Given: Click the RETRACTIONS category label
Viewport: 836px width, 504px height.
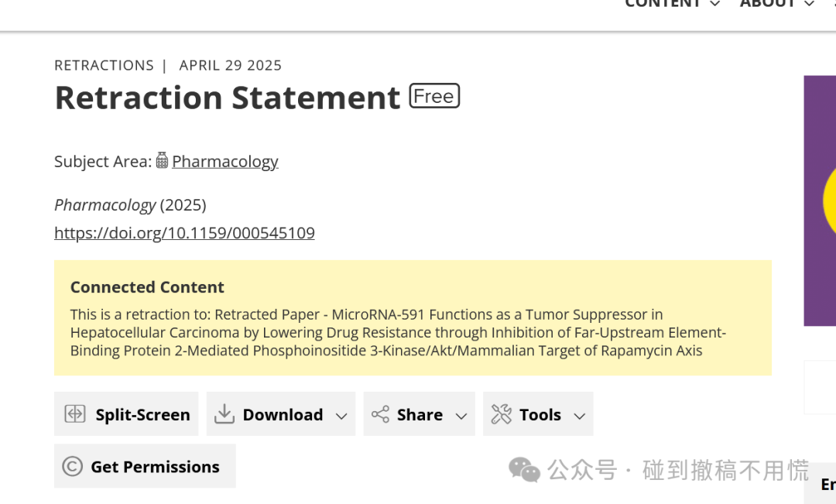Looking at the screenshot, I should (x=104, y=65).
